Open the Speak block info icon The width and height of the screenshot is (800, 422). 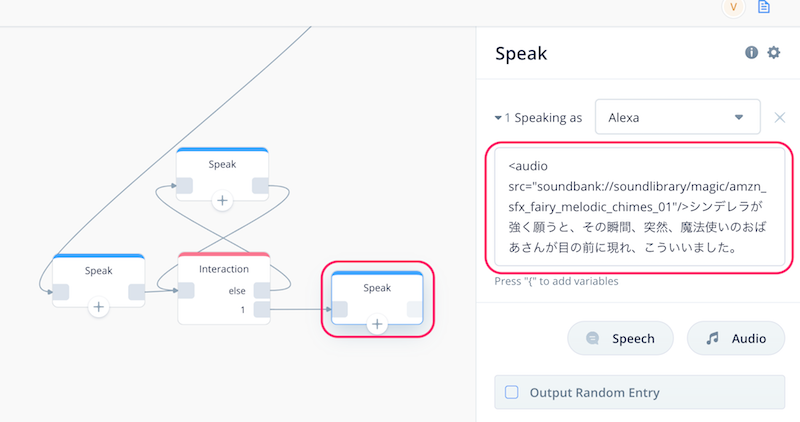pyautogui.click(x=751, y=53)
